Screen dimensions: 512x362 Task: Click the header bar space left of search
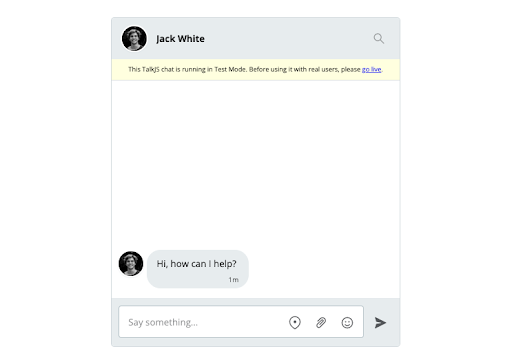[x=287, y=39]
